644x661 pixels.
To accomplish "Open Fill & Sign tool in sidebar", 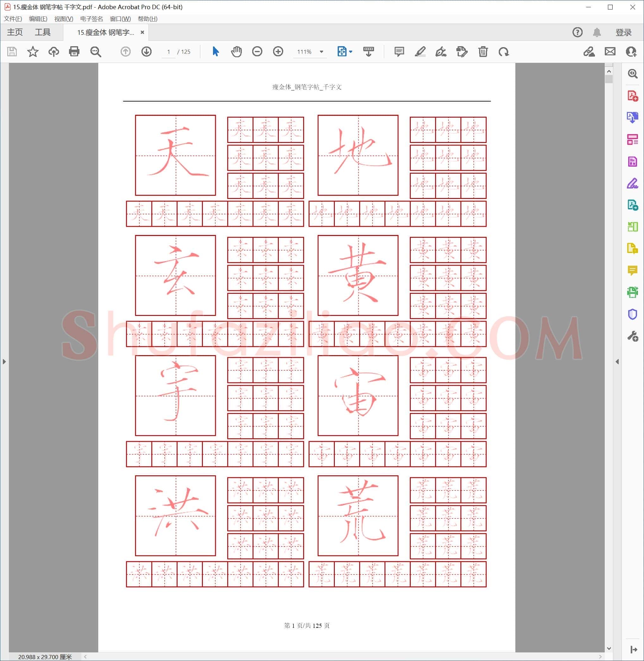I will coord(633,183).
